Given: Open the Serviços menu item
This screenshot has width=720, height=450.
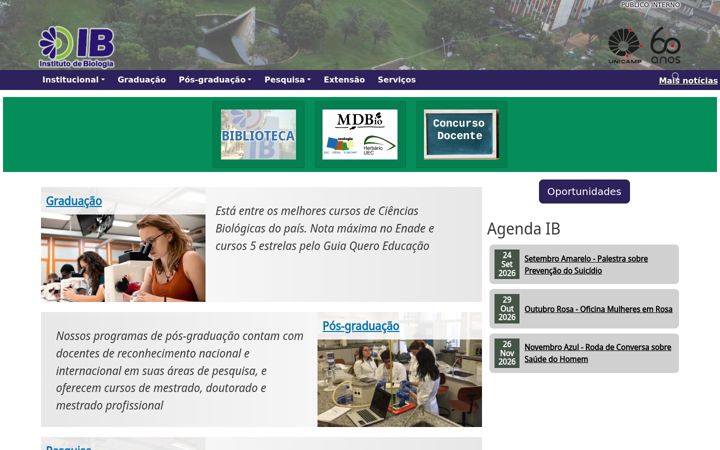Looking at the screenshot, I should (x=396, y=80).
